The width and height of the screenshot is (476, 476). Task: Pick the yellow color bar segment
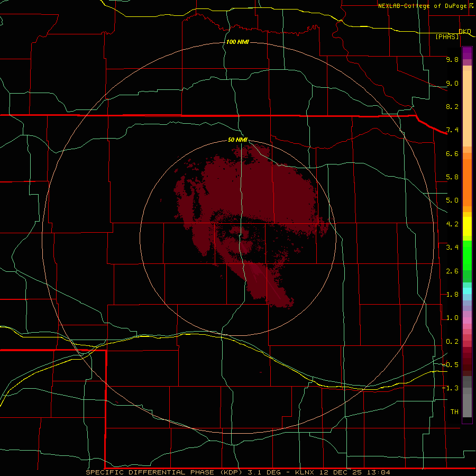[x=467, y=226]
